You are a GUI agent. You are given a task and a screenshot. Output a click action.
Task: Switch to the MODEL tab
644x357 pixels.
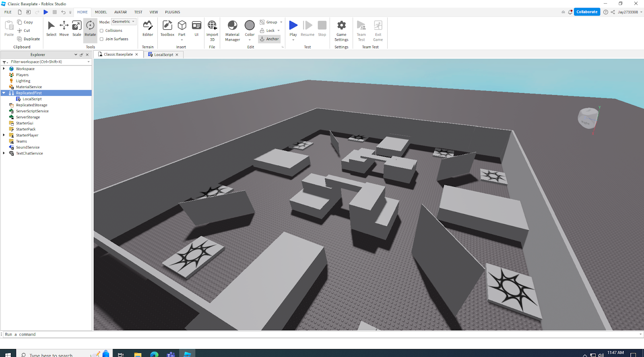(x=101, y=12)
